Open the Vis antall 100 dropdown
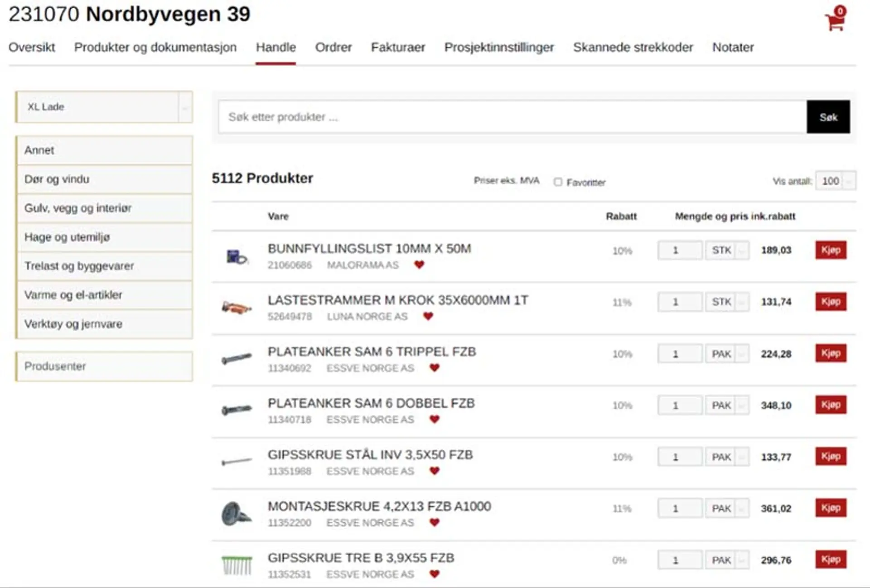Viewport: 870px width, 588px height. [836, 181]
